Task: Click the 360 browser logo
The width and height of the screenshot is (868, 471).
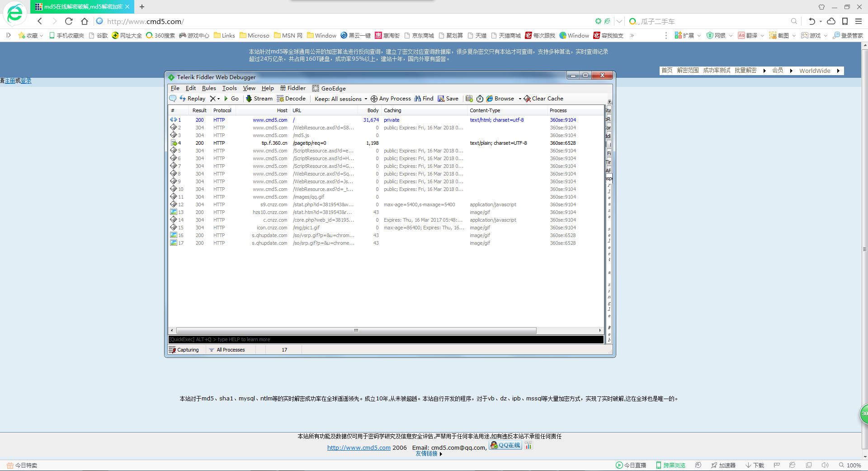Action: (14, 14)
